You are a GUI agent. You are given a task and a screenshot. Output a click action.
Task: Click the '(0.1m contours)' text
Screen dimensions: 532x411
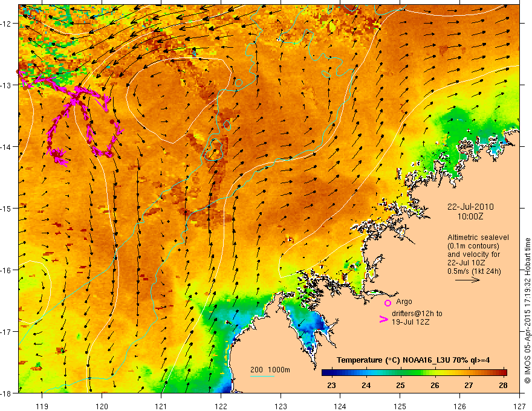pos(473,246)
